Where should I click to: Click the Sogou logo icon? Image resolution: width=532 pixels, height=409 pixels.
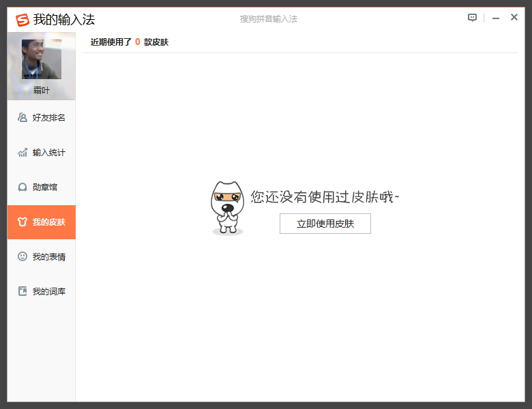pyautogui.click(x=23, y=20)
